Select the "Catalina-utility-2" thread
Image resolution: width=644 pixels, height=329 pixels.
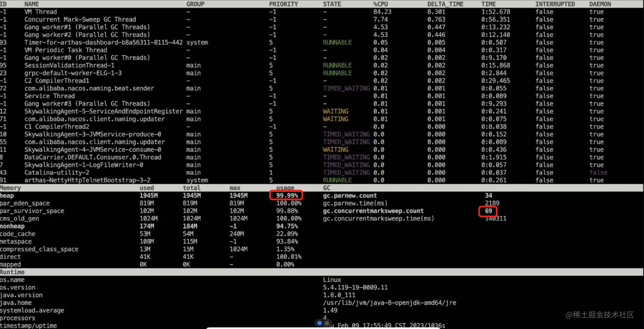coord(57,173)
